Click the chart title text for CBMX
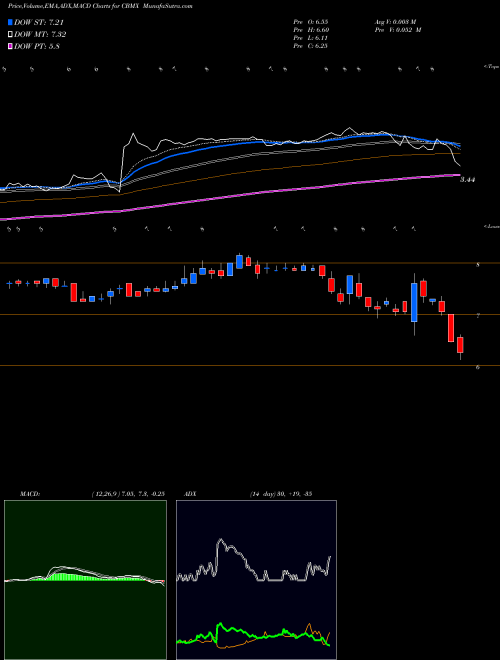The height and width of the screenshot is (660, 500). (x=100, y=6)
